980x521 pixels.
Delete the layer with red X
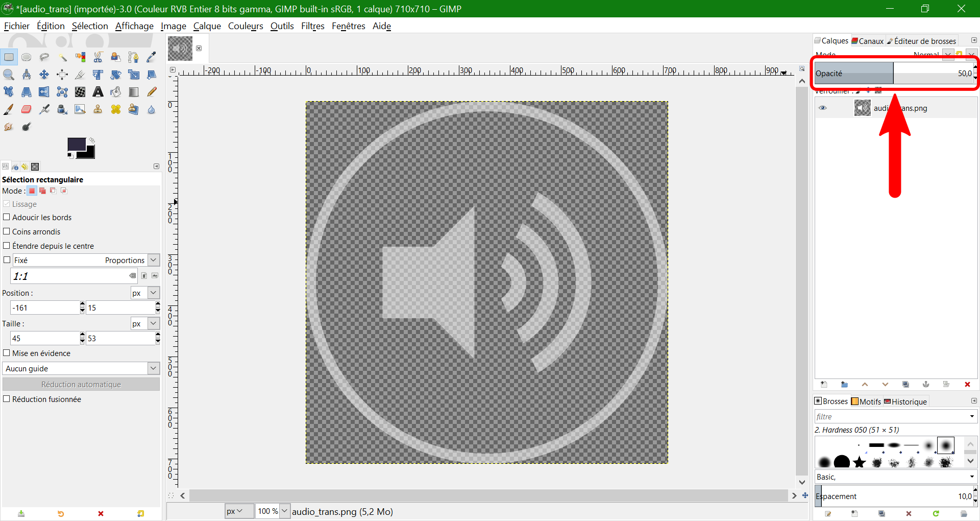(x=967, y=385)
